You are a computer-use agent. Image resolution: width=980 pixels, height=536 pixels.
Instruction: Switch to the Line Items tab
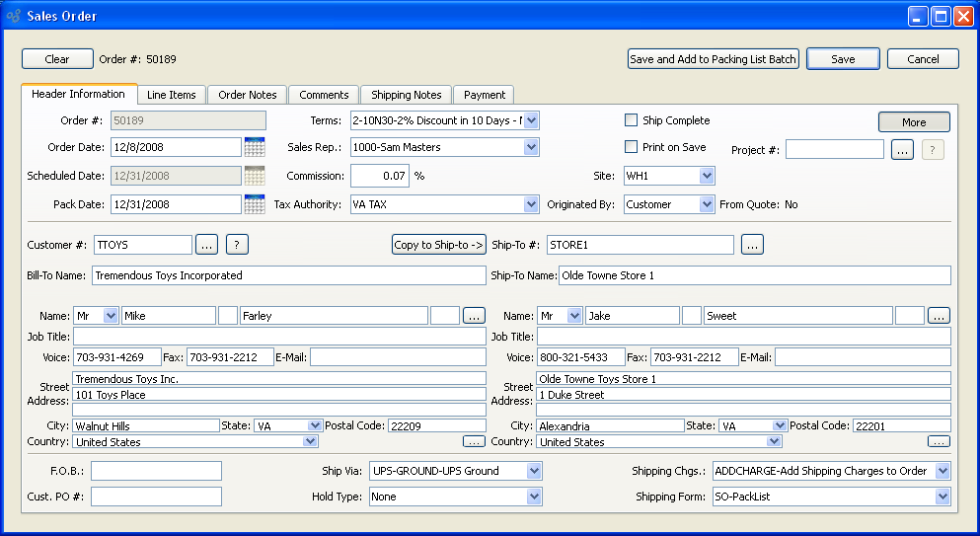point(172,95)
